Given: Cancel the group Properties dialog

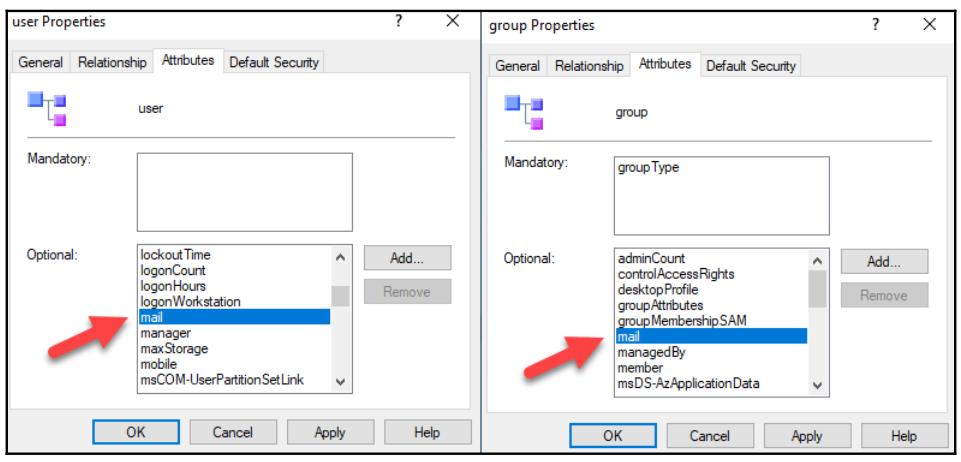Looking at the screenshot, I should (x=708, y=437).
